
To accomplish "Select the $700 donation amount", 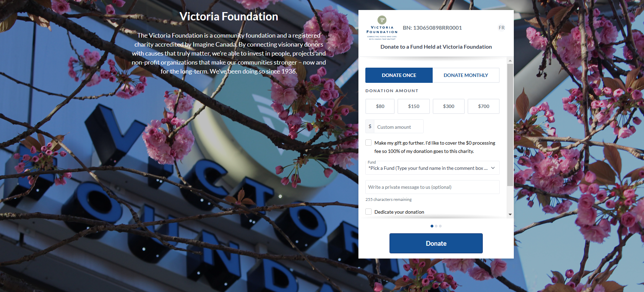I will point(483,106).
